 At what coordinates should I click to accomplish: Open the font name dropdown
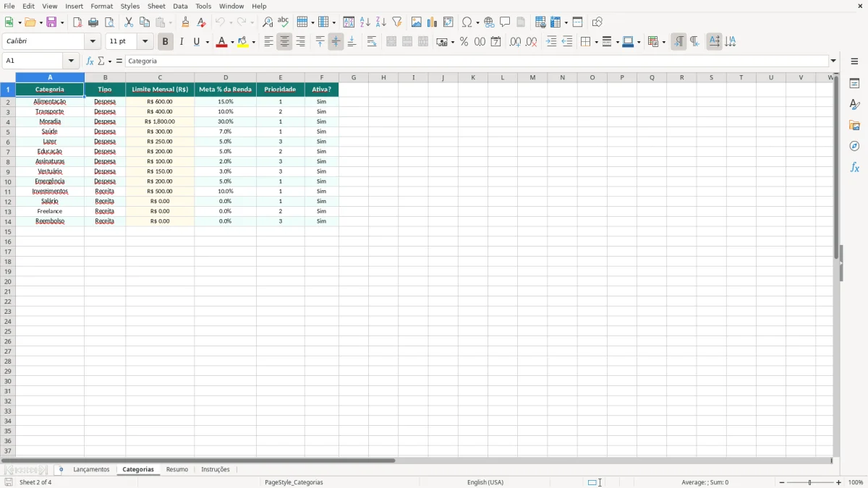pos(93,42)
